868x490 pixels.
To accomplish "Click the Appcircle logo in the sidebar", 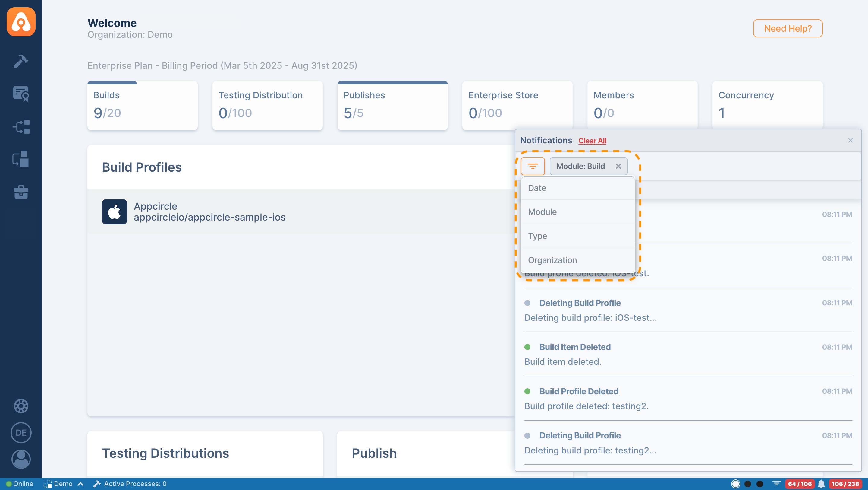I will [21, 22].
